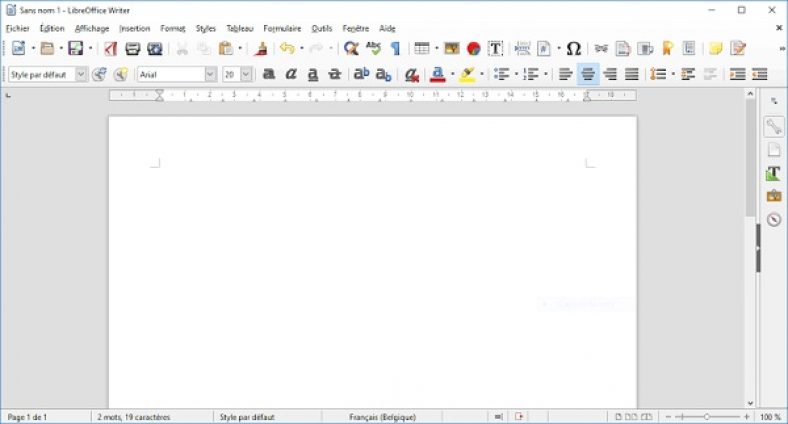Viewport: 788px width, 424px height.
Task: Insert a text box
Action: pos(496,48)
